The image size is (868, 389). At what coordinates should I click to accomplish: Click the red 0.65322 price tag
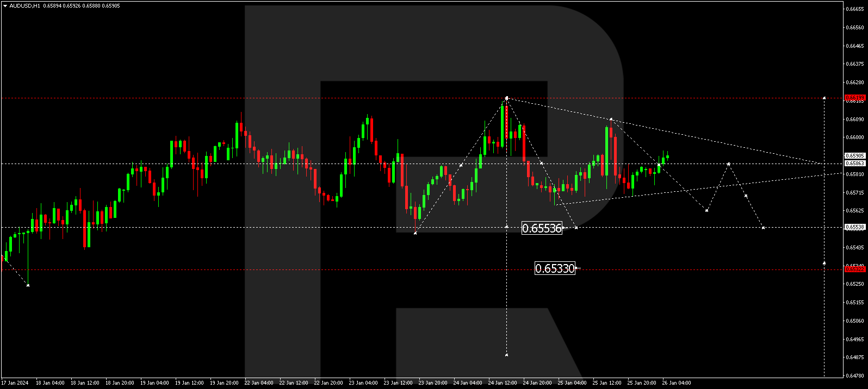[855, 269]
